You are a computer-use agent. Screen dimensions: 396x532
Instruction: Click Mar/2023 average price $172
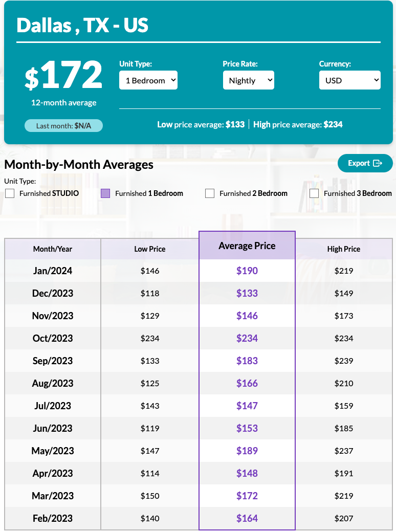[x=247, y=496]
